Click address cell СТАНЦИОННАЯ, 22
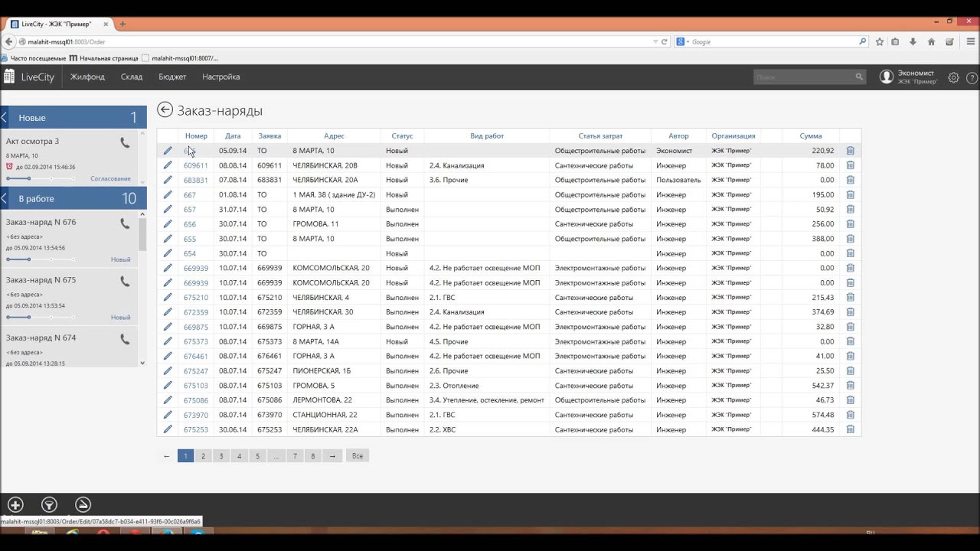 click(x=325, y=415)
